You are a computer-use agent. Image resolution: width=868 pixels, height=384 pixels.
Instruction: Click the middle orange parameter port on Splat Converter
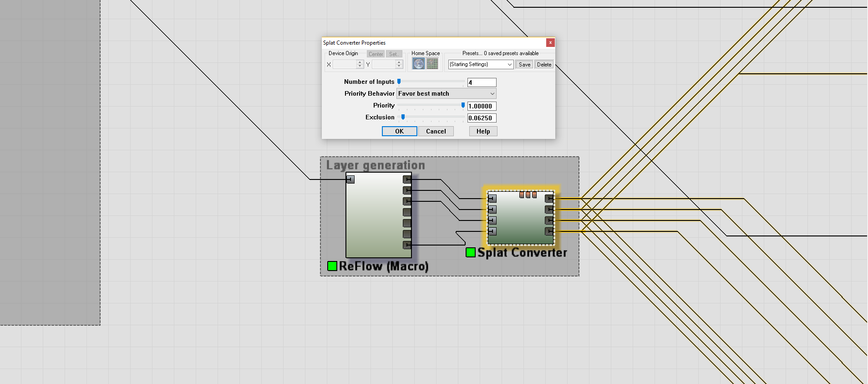click(528, 195)
